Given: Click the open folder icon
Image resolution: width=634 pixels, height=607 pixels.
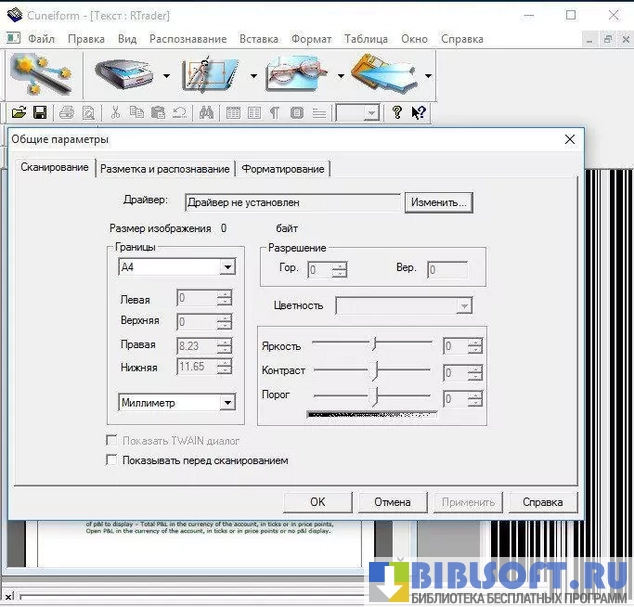Looking at the screenshot, I should point(18,113).
